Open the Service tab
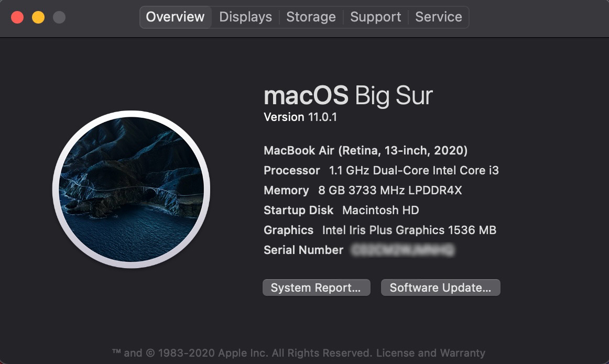Viewport: 609px width, 364px height. tap(439, 17)
